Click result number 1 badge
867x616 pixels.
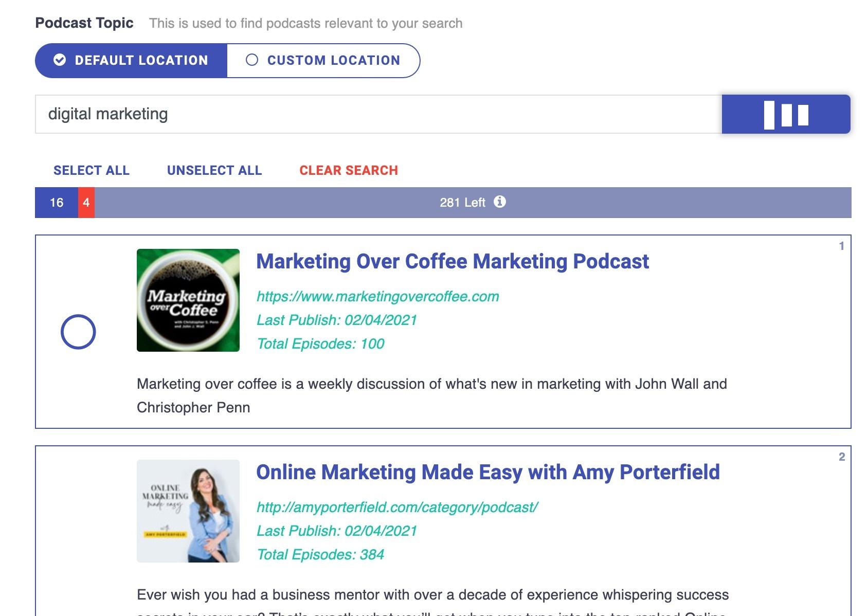point(842,246)
